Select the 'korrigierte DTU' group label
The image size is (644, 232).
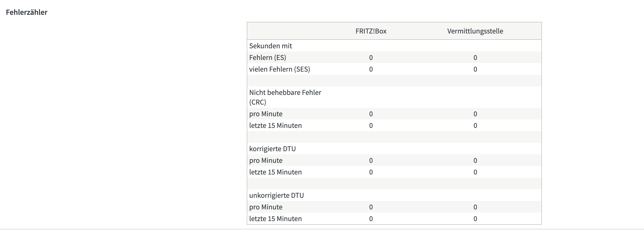(x=272, y=149)
